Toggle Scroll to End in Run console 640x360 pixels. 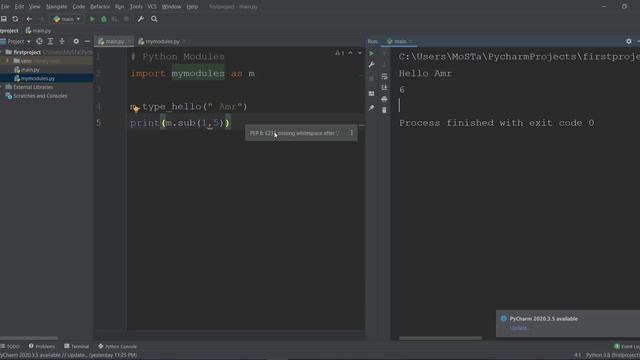click(384, 87)
